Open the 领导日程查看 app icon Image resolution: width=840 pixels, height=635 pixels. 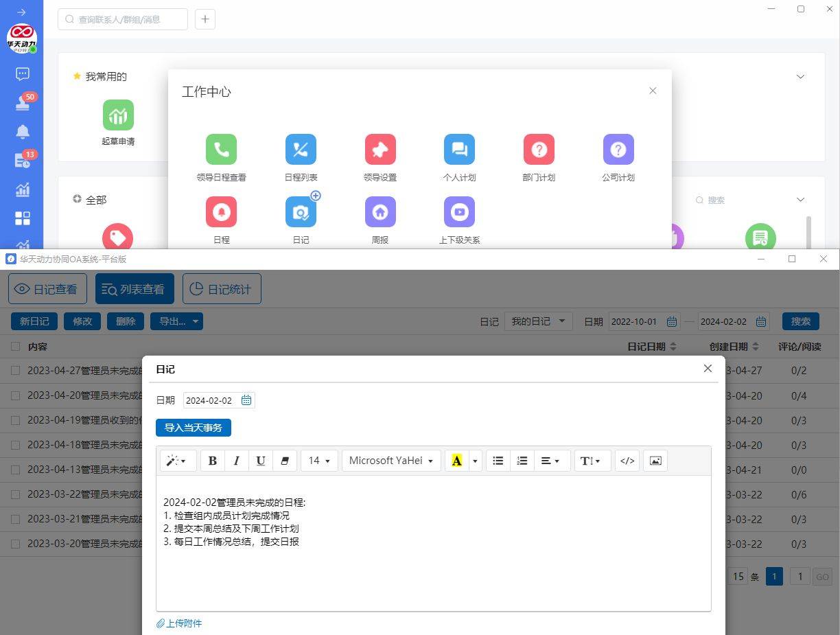click(x=221, y=150)
